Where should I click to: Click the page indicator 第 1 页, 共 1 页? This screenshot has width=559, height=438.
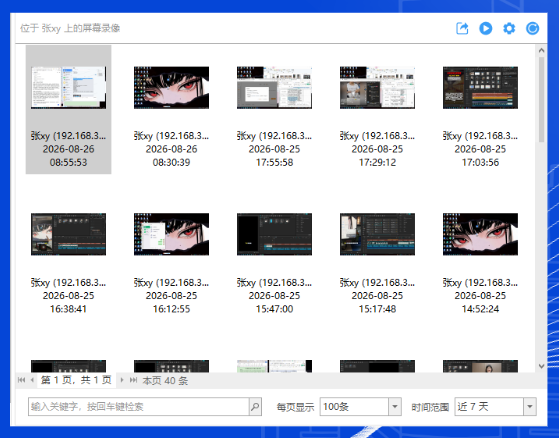(76, 380)
